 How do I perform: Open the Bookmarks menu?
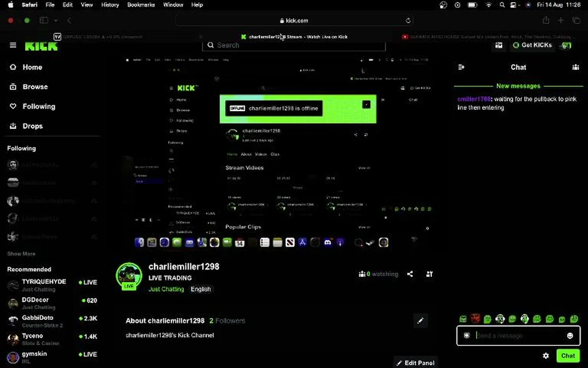[x=141, y=5]
